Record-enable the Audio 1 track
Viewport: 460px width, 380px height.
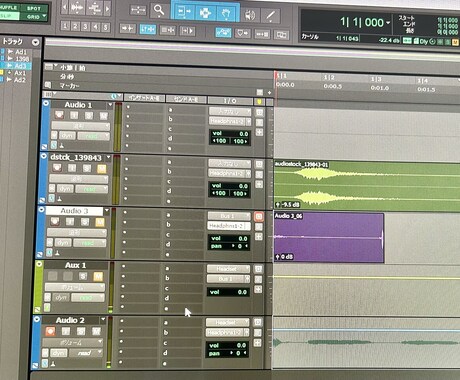click(x=59, y=115)
